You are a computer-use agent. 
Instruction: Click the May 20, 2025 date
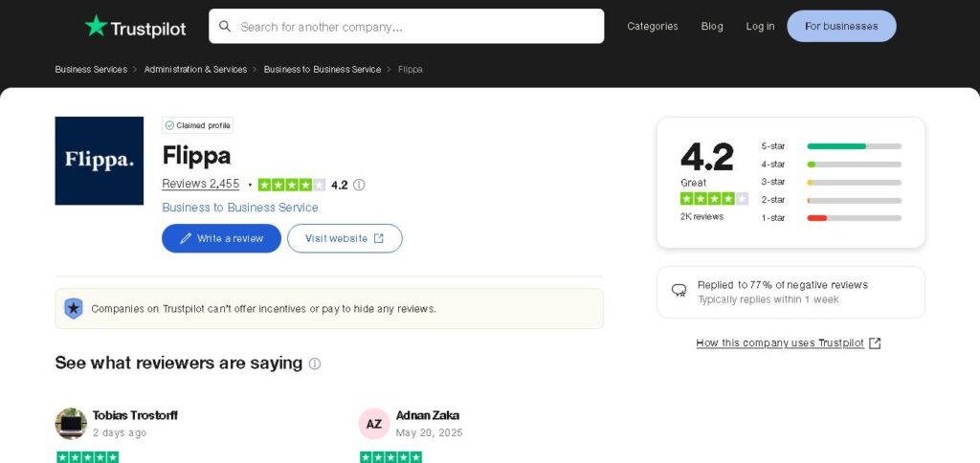pyautogui.click(x=430, y=432)
